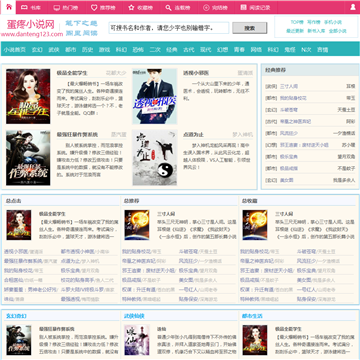This screenshot has width=360, height=360.
Task: Open the home icon in the top bar
Action: tap(8, 7)
